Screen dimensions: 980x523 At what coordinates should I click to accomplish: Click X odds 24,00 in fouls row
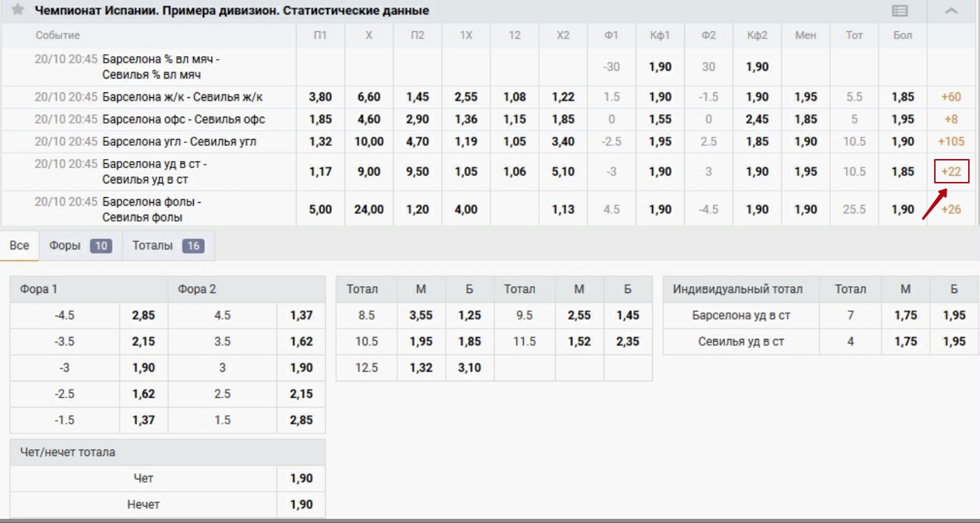[369, 209]
